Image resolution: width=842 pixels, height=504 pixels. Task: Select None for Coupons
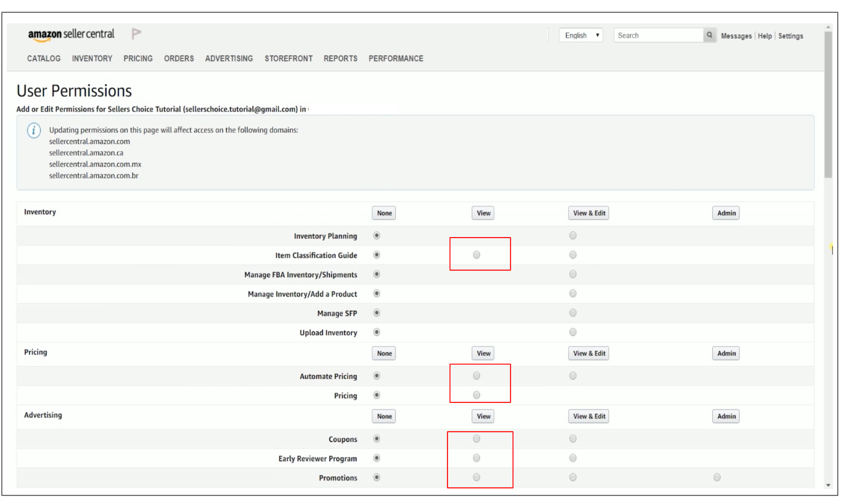point(377,439)
